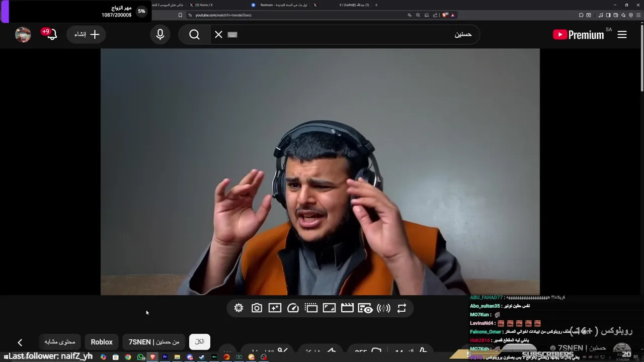Select the الكل chip
644x362 pixels.
[200, 342]
